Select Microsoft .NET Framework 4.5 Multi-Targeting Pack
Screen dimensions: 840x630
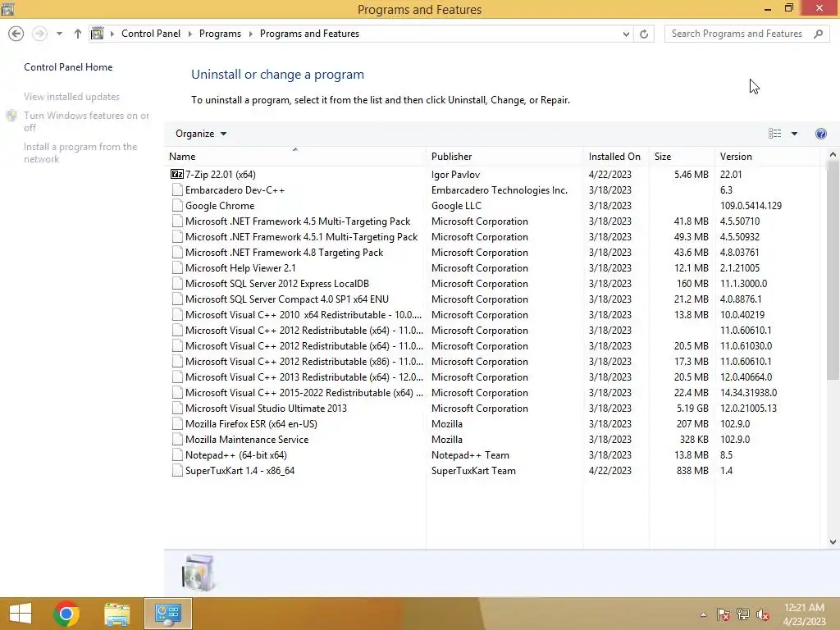click(297, 221)
